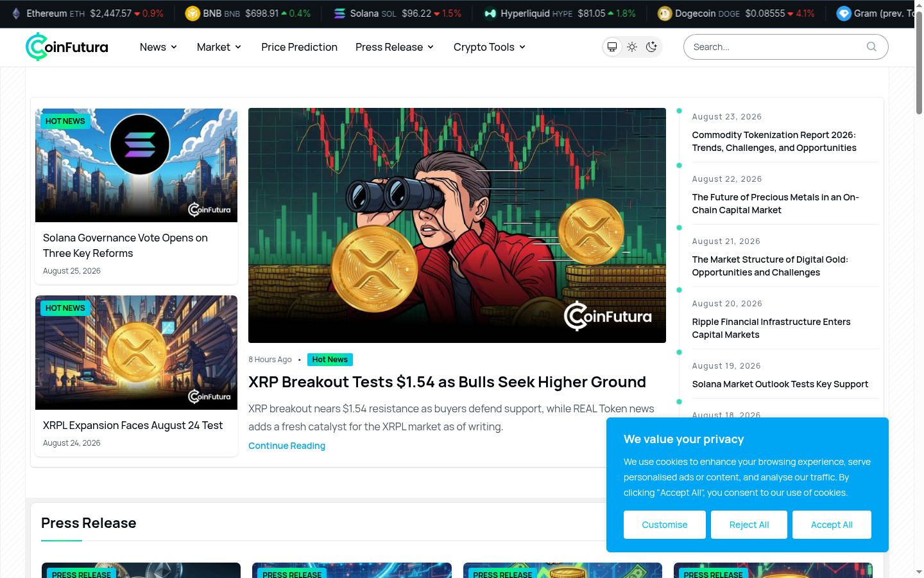Open Solana Governance Vote Opens headline

(x=125, y=245)
